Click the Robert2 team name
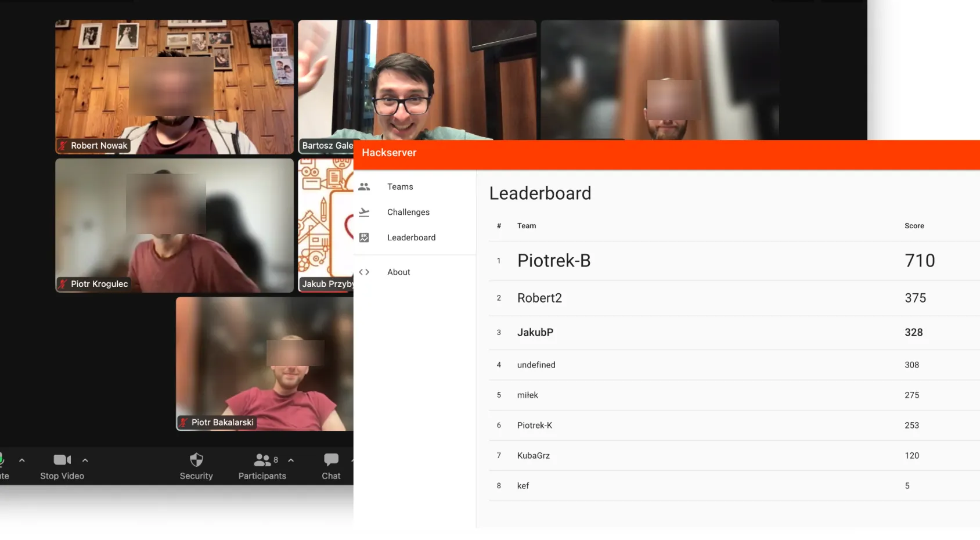Viewport: 980px width, 540px height. (x=539, y=298)
